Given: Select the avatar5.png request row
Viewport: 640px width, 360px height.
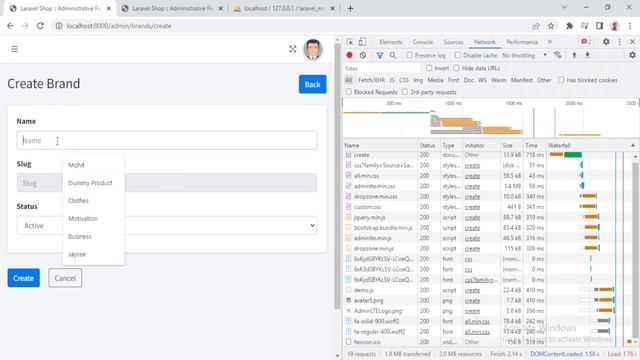Looking at the screenshot, I should [x=487, y=300].
